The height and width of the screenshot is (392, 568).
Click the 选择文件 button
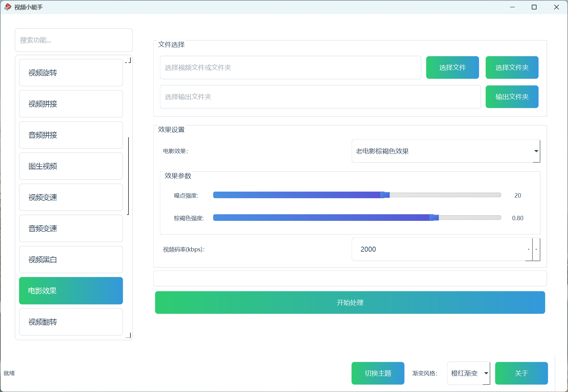pyautogui.click(x=452, y=67)
